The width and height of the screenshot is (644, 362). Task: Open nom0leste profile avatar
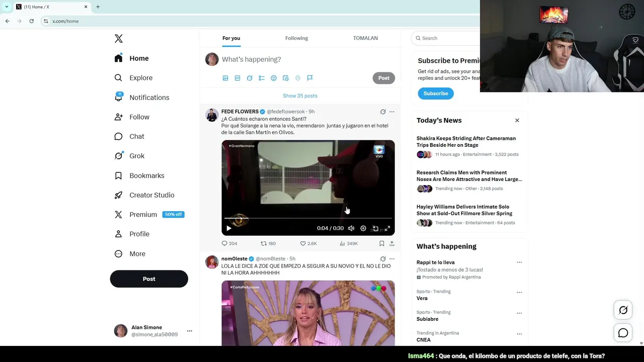point(212,262)
